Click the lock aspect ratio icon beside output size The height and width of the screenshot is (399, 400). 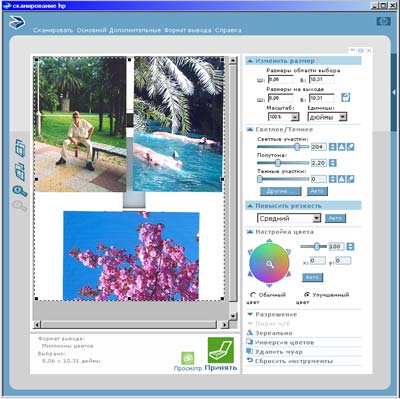346,98
